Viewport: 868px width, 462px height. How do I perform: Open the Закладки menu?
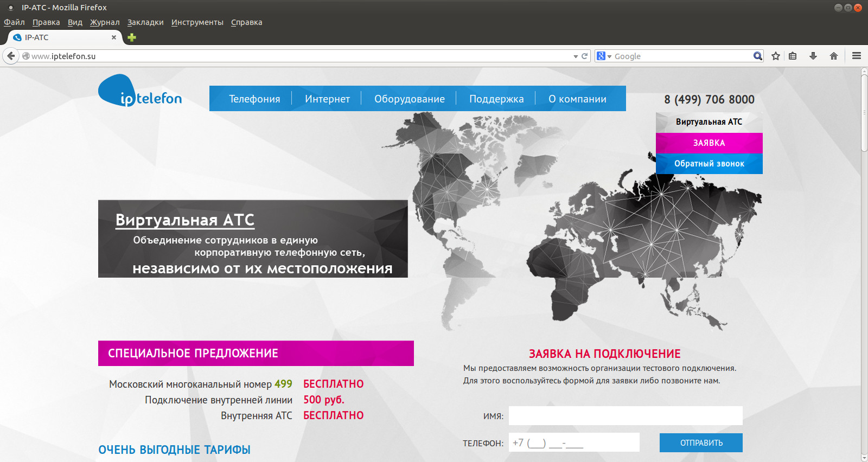tap(145, 22)
